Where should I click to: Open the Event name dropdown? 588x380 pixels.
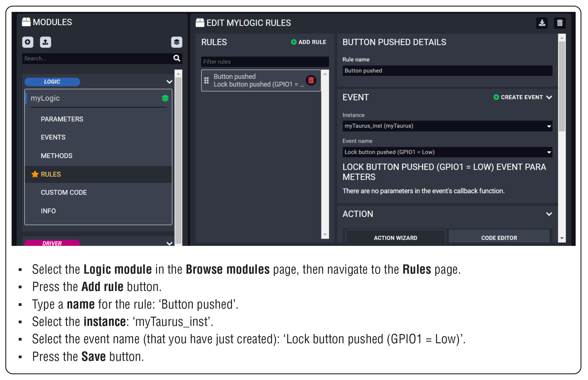tap(447, 152)
